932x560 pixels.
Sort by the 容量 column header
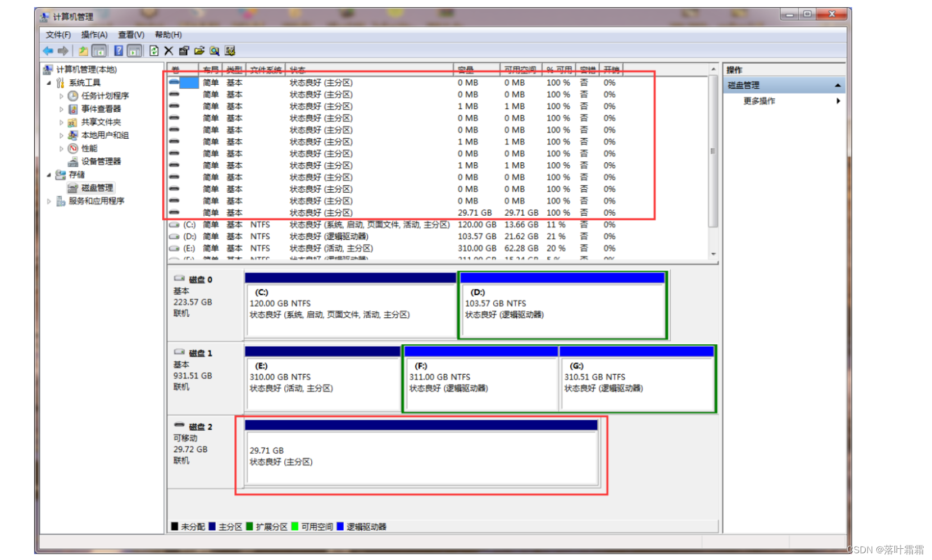476,70
